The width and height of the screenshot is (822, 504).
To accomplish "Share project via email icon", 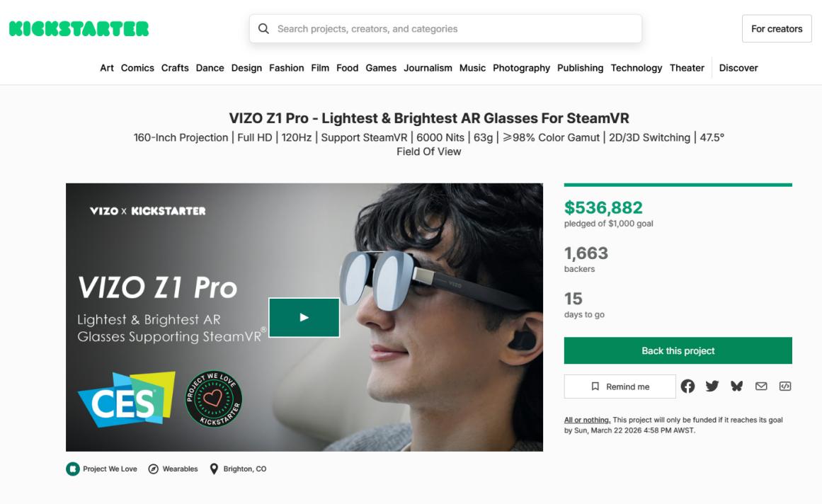I will click(761, 386).
